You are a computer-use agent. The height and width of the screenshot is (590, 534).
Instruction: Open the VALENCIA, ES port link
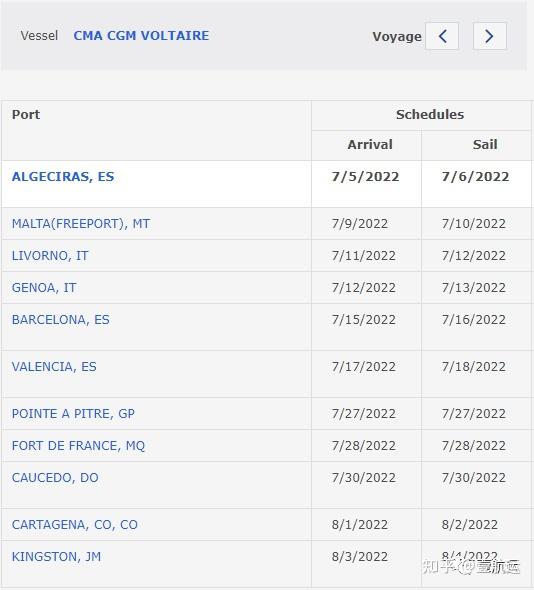pyautogui.click(x=54, y=366)
